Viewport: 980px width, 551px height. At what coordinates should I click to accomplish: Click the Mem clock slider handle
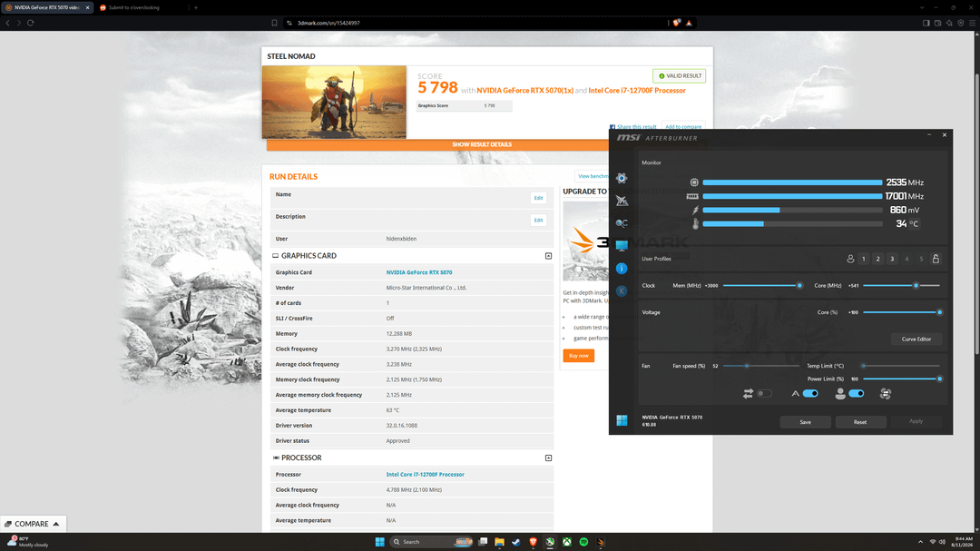coord(799,286)
